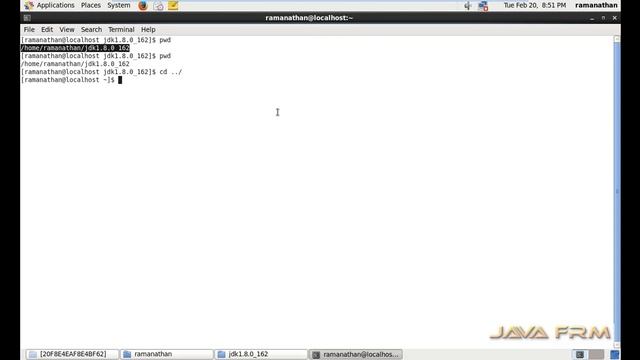Switch to jdk1.8.0_162 folder taskbar window
This screenshot has height=360, width=640.
click(x=261, y=354)
